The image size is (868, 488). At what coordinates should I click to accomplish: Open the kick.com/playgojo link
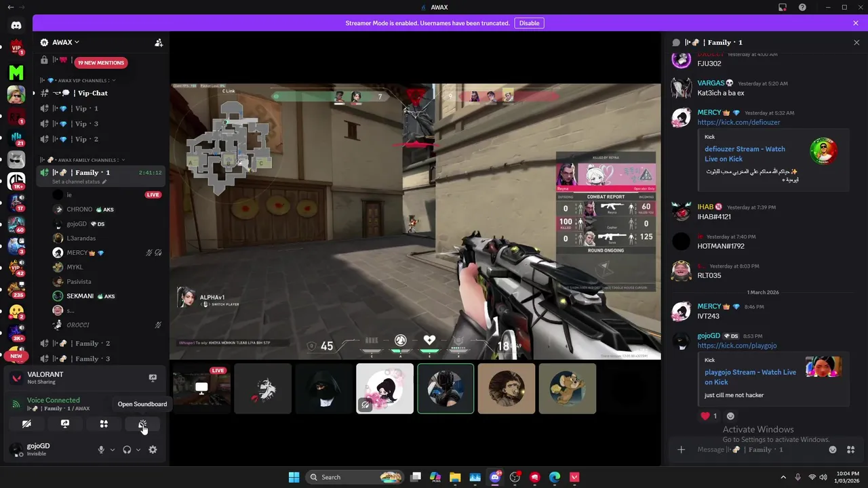737,346
